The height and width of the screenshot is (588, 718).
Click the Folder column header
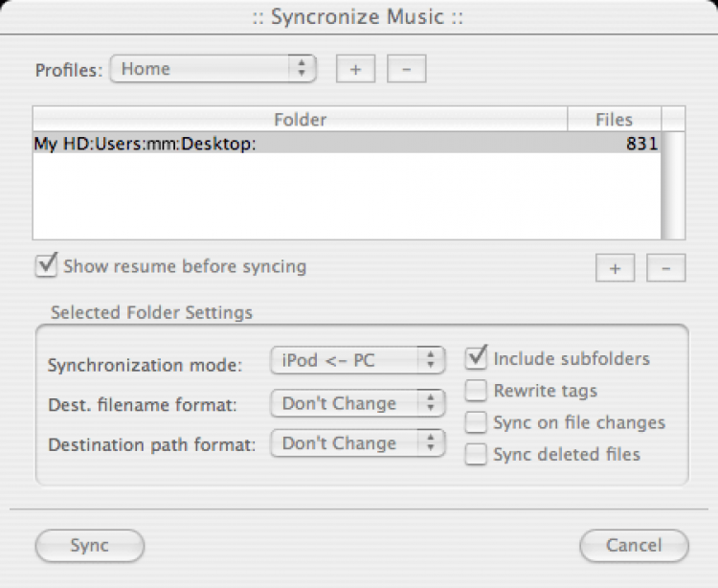pos(300,120)
